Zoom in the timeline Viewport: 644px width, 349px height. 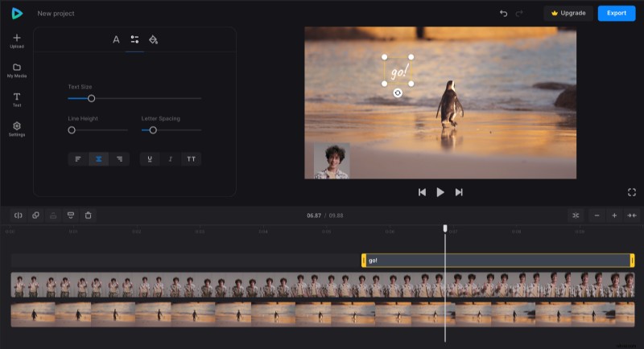(614, 216)
